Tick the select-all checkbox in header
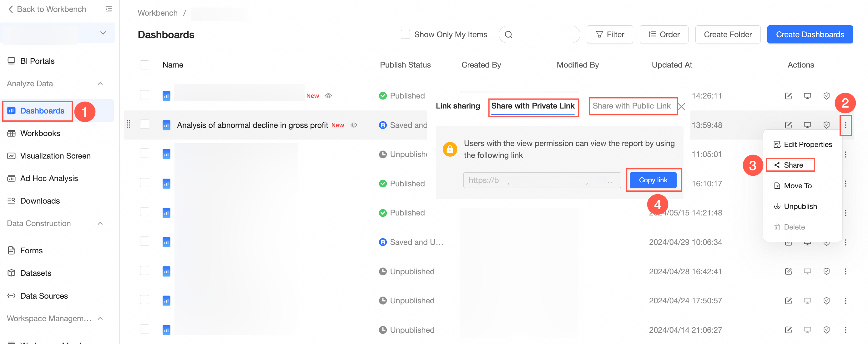 point(144,65)
